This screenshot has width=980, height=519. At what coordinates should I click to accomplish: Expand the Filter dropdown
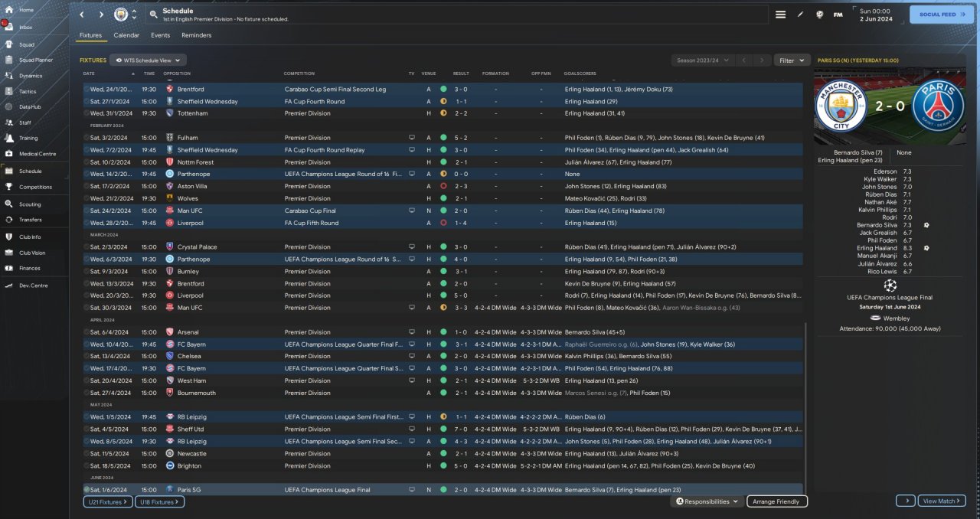792,60
